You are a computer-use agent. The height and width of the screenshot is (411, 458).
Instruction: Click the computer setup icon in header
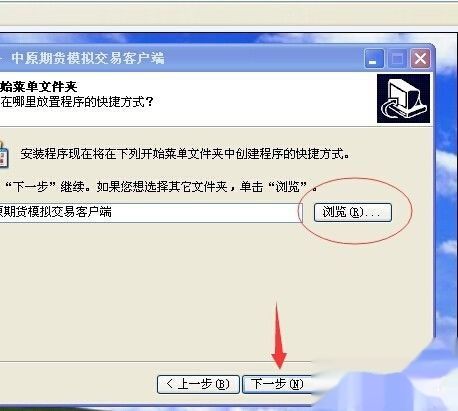(403, 99)
